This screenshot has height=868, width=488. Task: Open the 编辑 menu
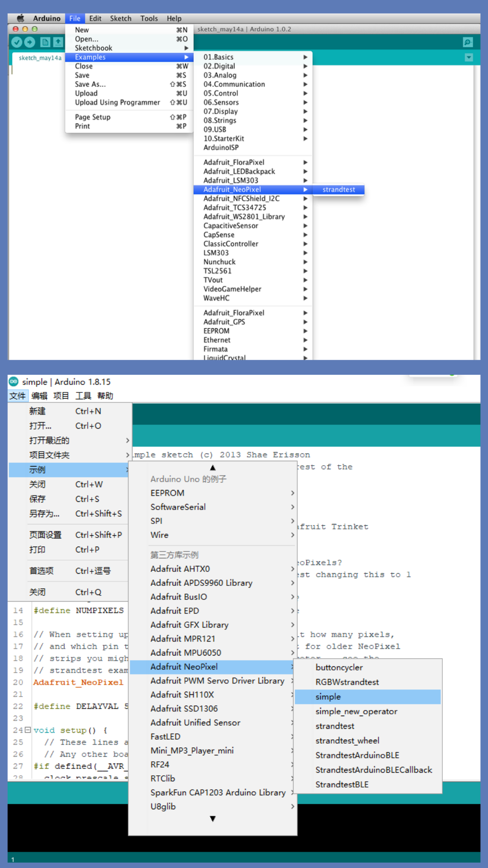39,396
